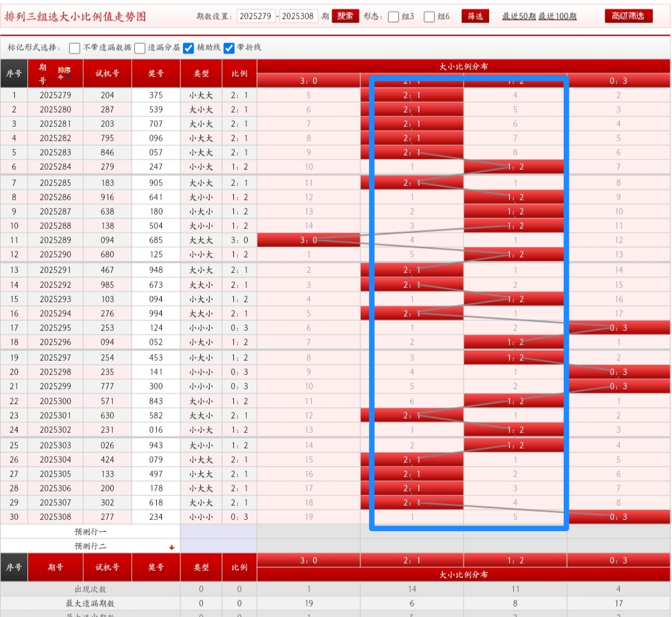The width and height of the screenshot is (672, 617).
Task: Select period number 2025308
Action: pos(55,517)
